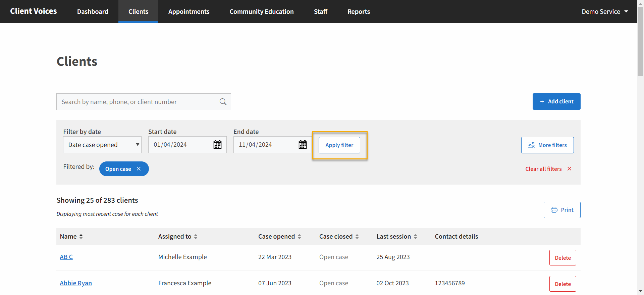644x295 pixels.
Task: Click the X beside Clear all filters
Action: [570, 169]
